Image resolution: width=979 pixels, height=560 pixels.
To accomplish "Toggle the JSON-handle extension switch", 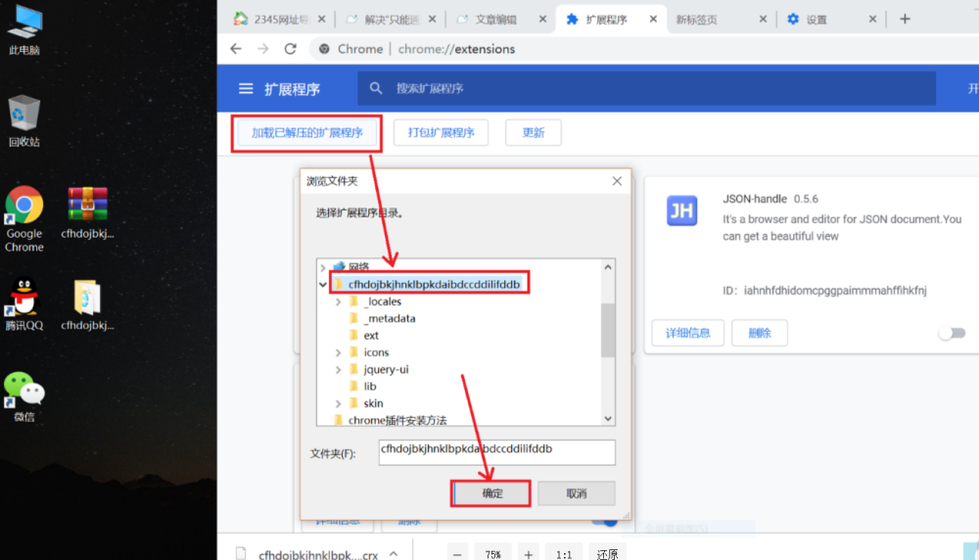I will pos(953,333).
